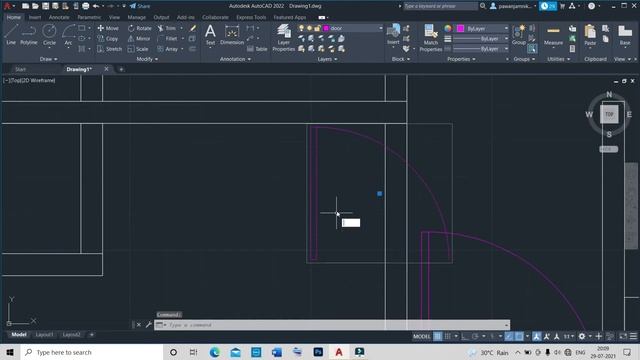Click Match Properties tool

[x=431, y=38]
